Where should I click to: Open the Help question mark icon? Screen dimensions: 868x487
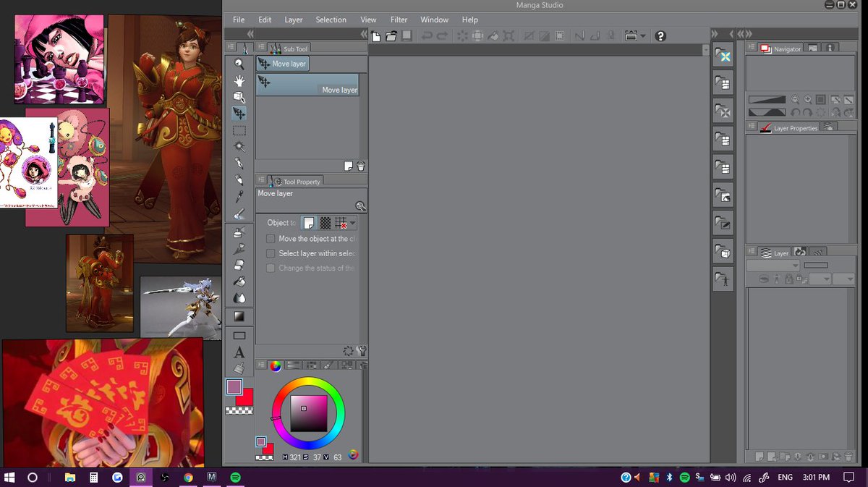(660, 35)
